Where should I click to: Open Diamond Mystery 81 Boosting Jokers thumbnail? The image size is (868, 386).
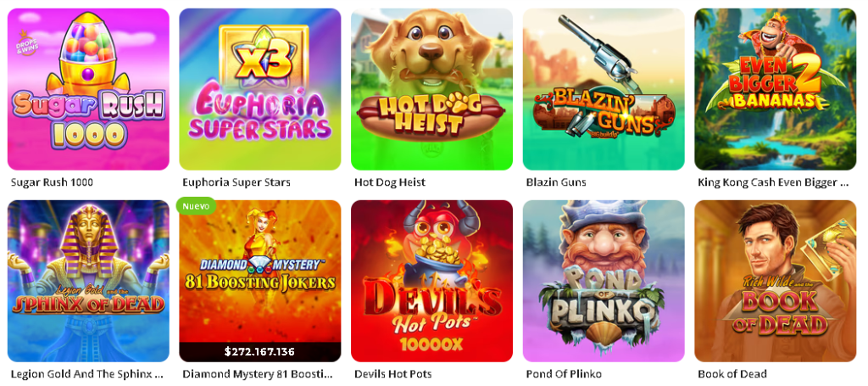click(260, 281)
